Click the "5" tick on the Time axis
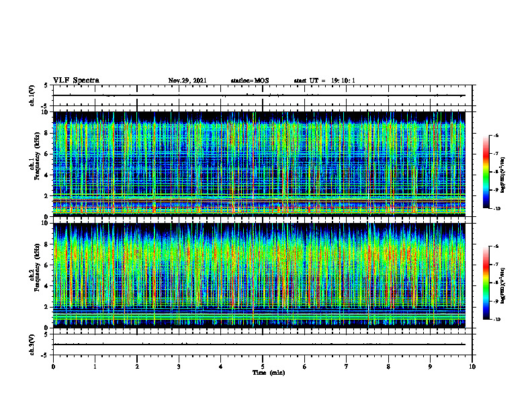The image size is (532, 411). coord(263,367)
